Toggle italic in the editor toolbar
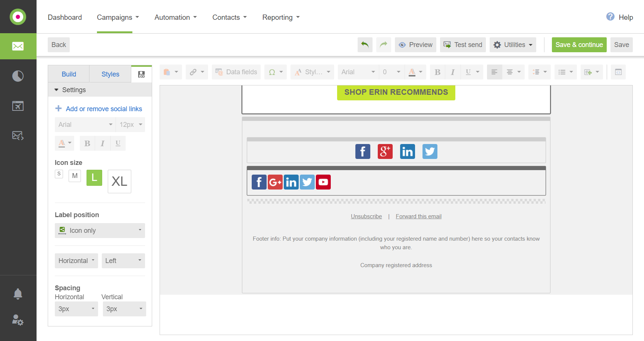This screenshot has height=341, width=644. coord(452,72)
